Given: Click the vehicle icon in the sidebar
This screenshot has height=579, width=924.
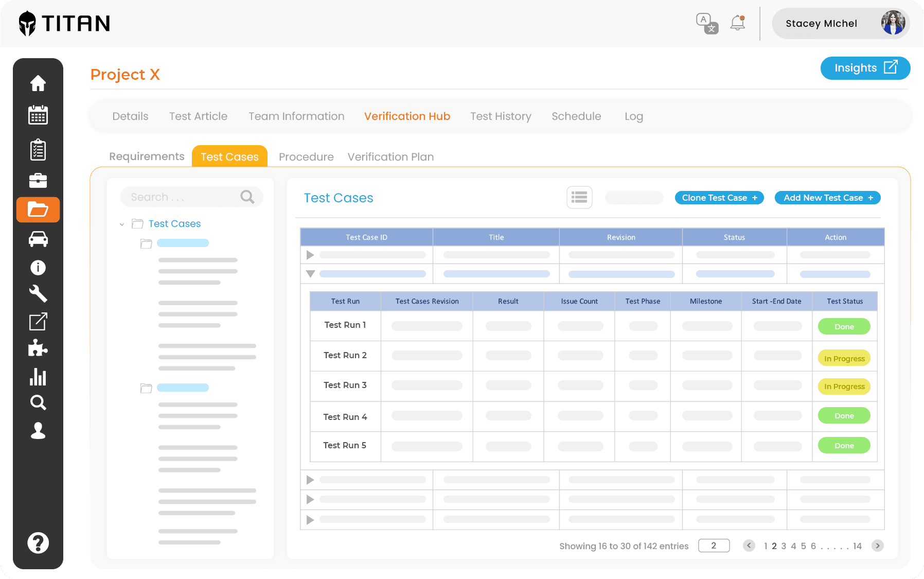Looking at the screenshot, I should pyautogui.click(x=38, y=239).
